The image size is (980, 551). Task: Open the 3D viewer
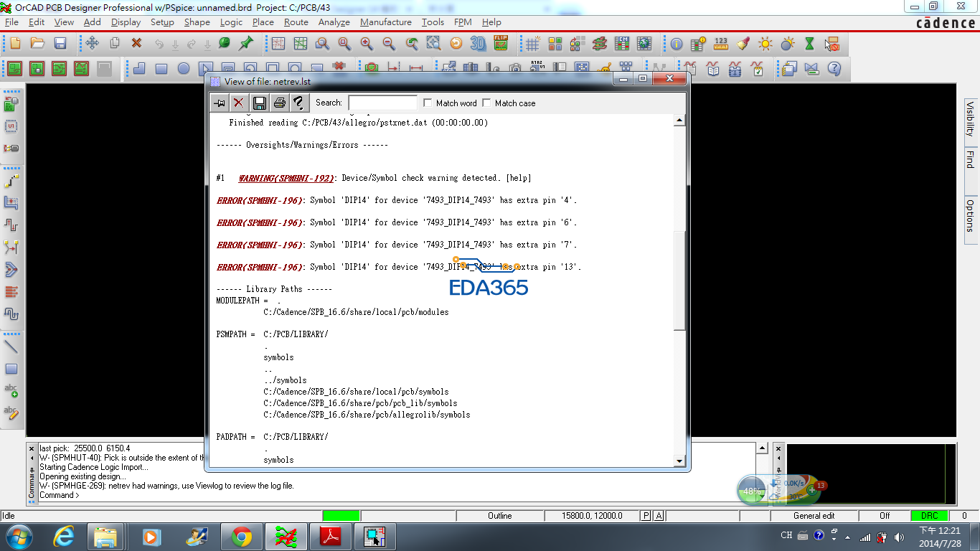click(x=478, y=43)
